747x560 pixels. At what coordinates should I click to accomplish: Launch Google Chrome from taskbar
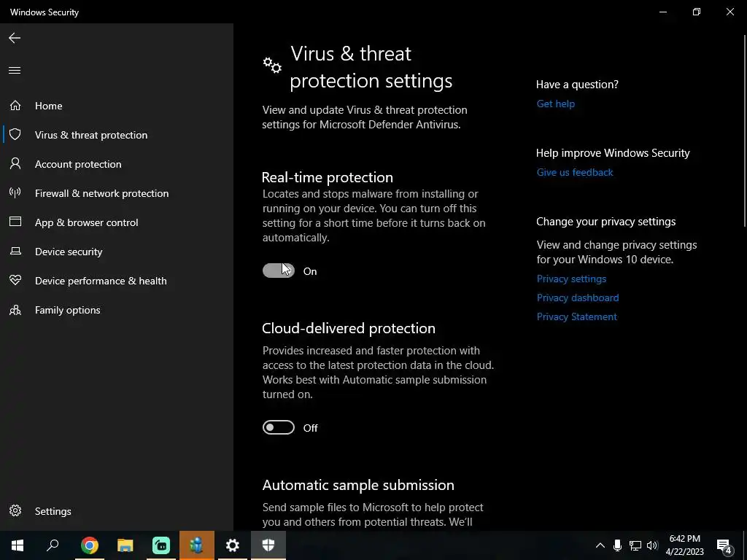(90, 545)
